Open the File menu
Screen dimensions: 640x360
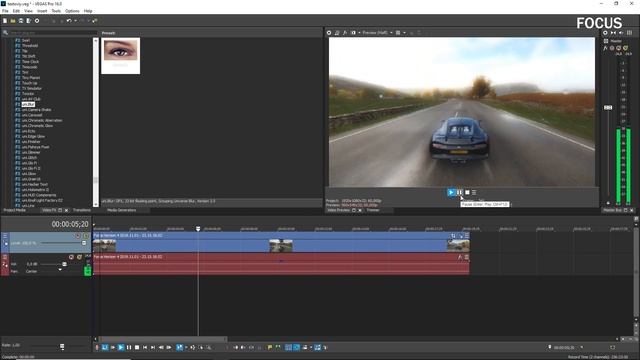[x=5, y=11]
